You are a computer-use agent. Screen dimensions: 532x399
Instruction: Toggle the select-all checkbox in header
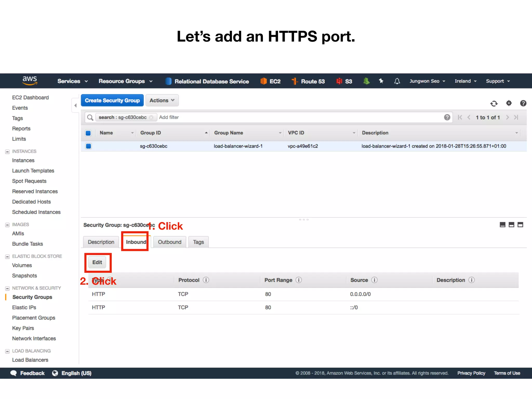pos(88,133)
